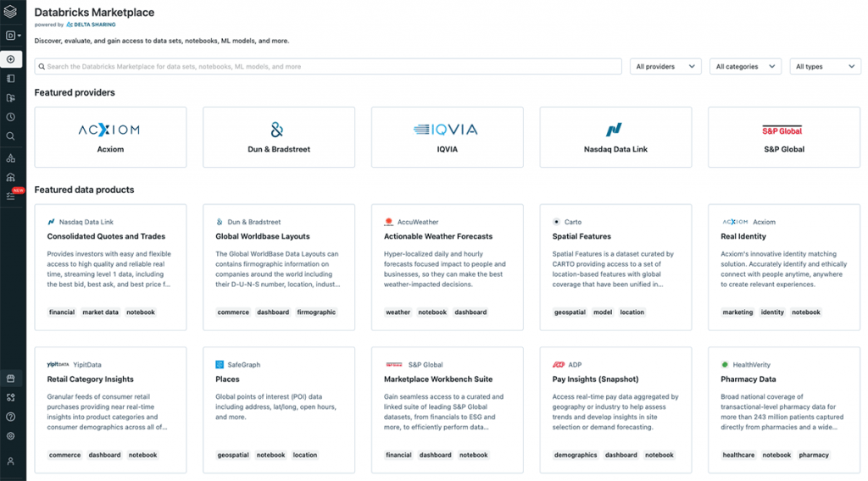Click the AccuWeather logo icon
The image size is (868, 481).
click(388, 222)
